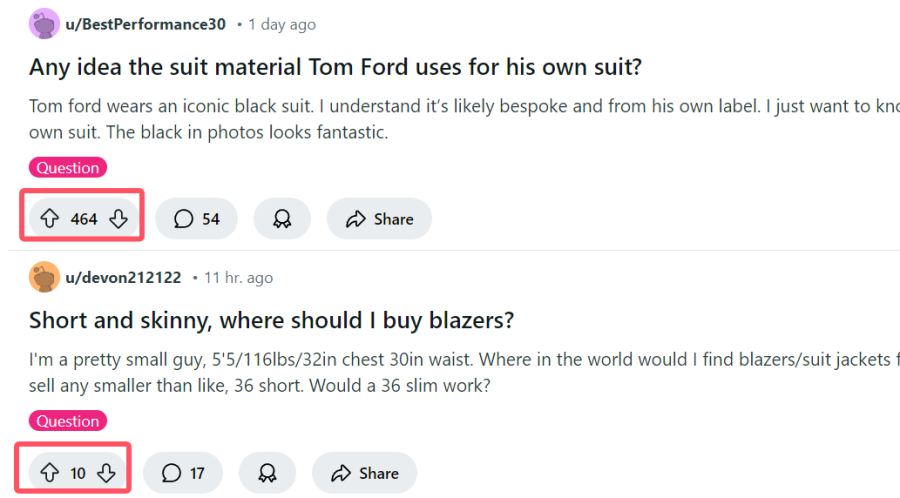Viewport: 900px width, 498px height.
Task: Open the 17 comments on blazers post
Action: coord(183,473)
